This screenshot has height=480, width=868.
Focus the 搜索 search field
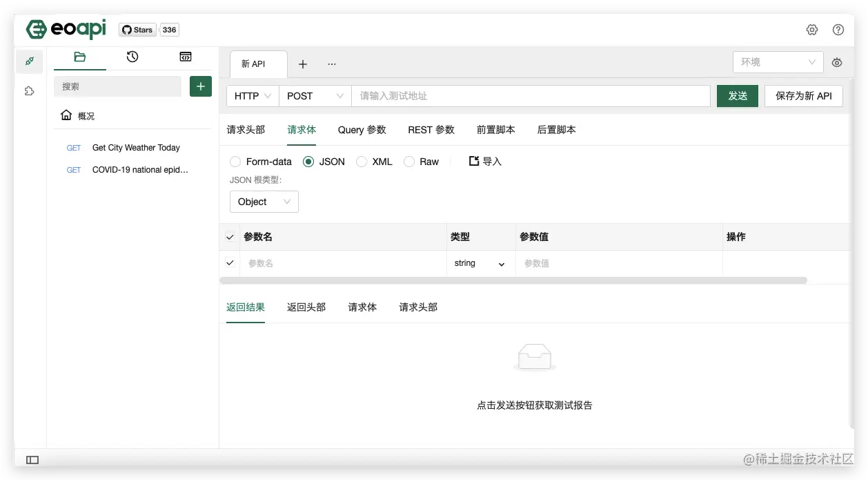[117, 86]
